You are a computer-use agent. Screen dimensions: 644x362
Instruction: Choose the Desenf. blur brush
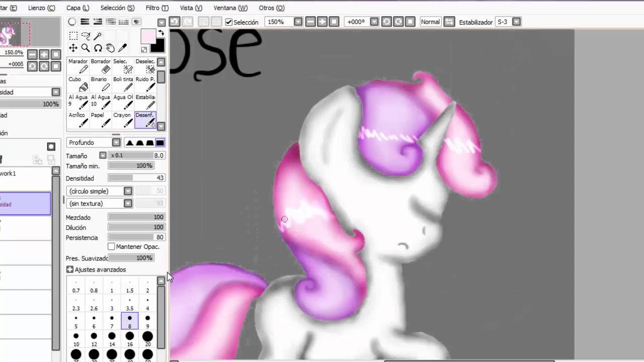pyautogui.click(x=145, y=120)
